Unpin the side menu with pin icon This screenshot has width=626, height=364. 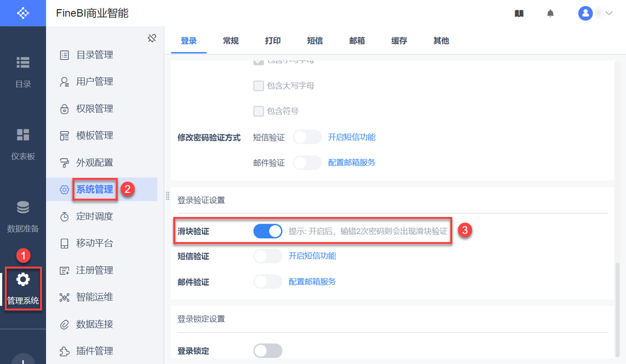(x=152, y=38)
